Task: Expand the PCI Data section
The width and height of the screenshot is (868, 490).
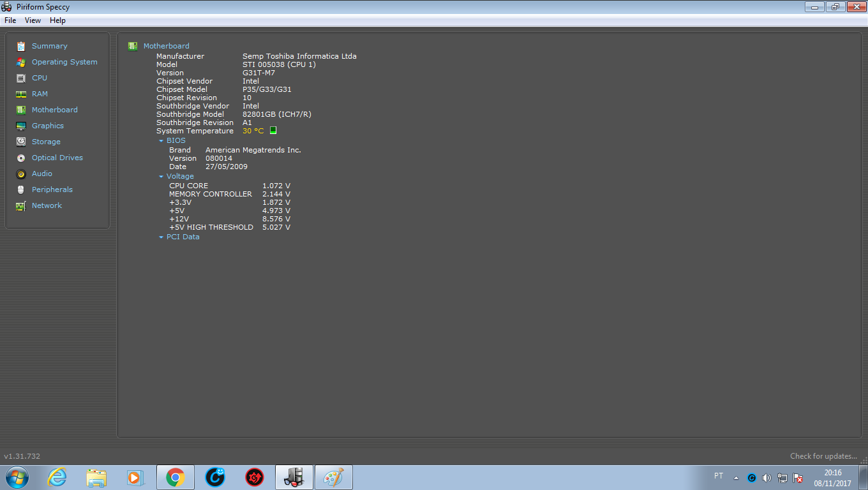Action: click(161, 237)
